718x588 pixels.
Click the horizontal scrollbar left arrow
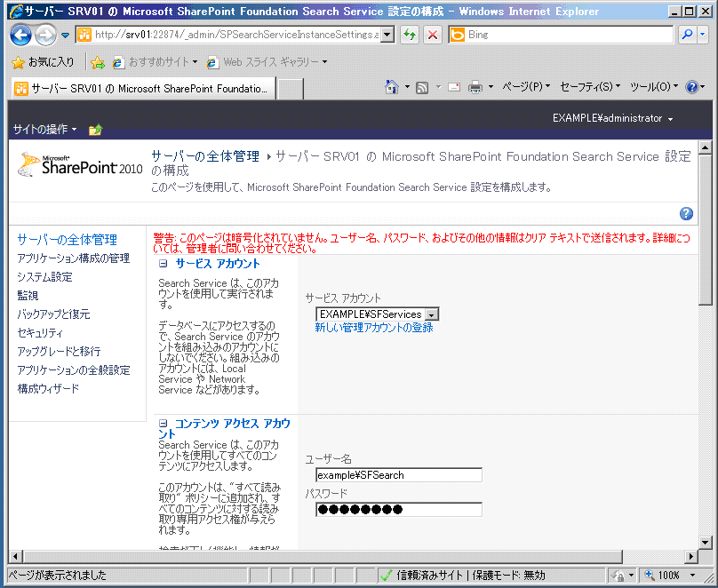[15, 556]
